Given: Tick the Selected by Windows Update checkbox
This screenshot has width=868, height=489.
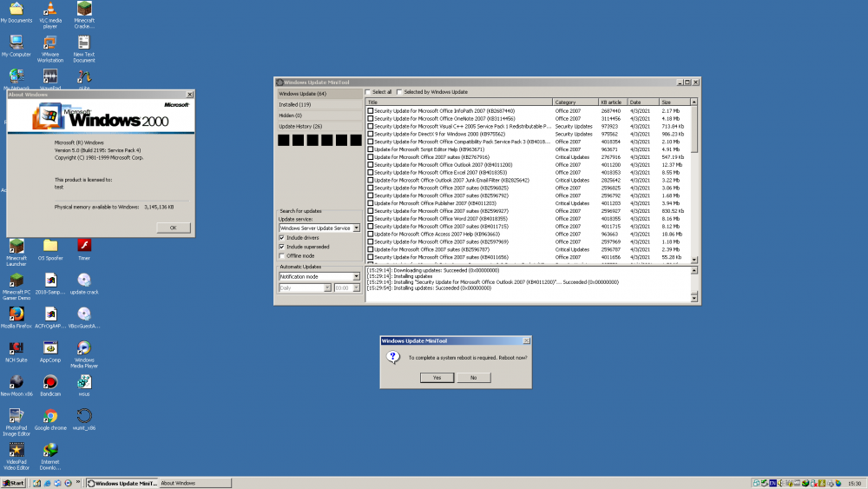Looking at the screenshot, I should coord(399,92).
